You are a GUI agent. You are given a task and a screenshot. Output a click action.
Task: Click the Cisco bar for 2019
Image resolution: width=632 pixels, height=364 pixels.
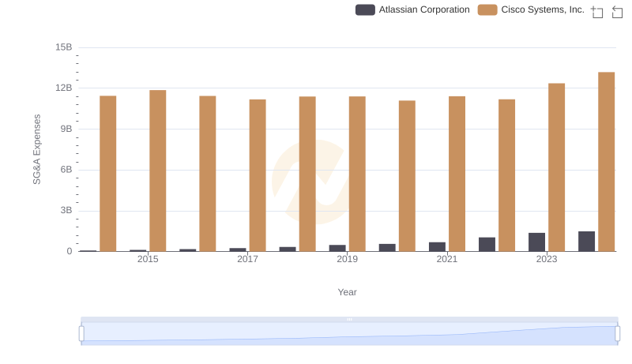[357, 174]
